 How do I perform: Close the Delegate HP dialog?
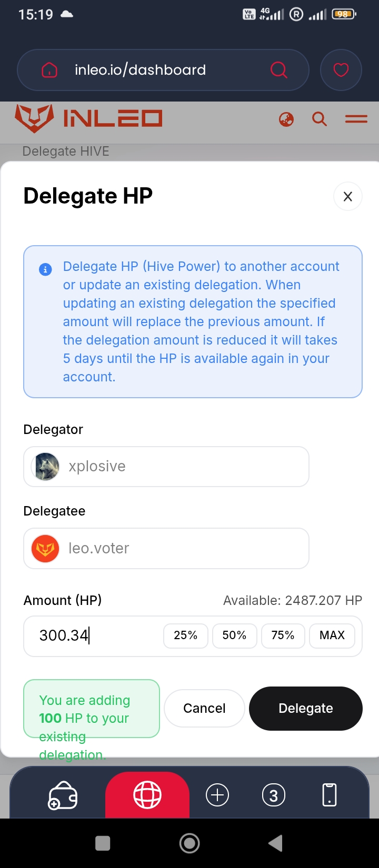click(x=347, y=197)
